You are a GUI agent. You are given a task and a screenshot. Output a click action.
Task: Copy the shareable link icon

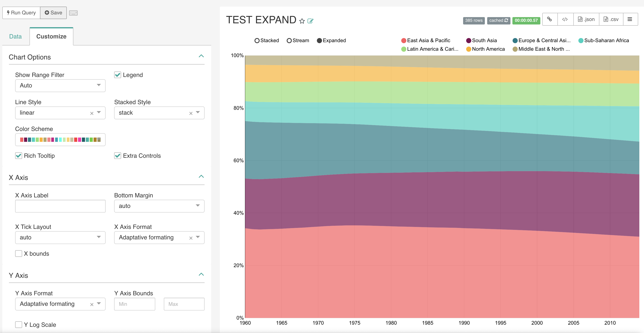pos(550,19)
